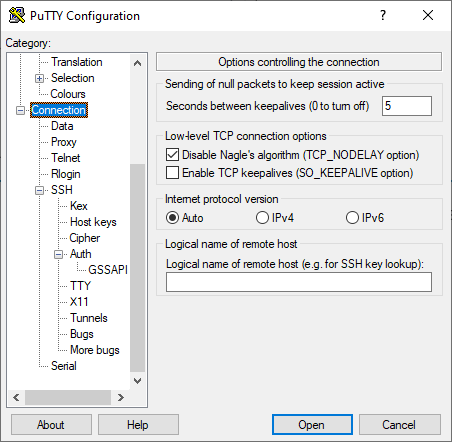Click the Open button
The image size is (452, 442).
pos(312,425)
